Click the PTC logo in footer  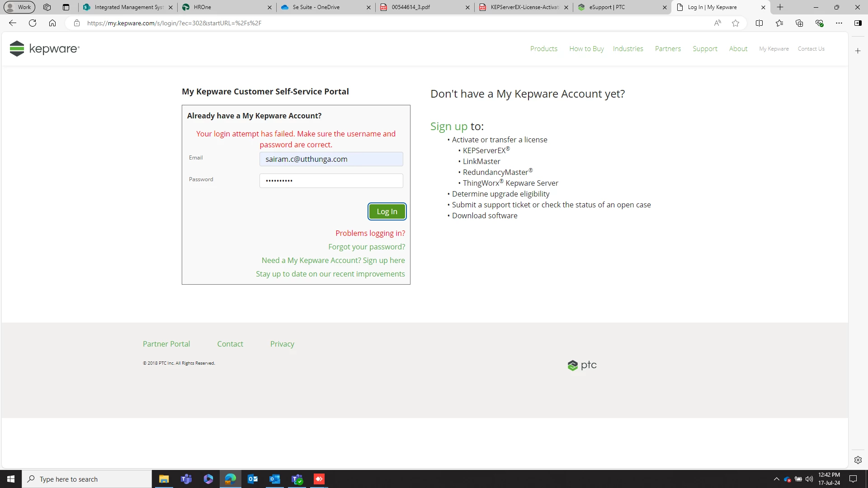click(582, 365)
